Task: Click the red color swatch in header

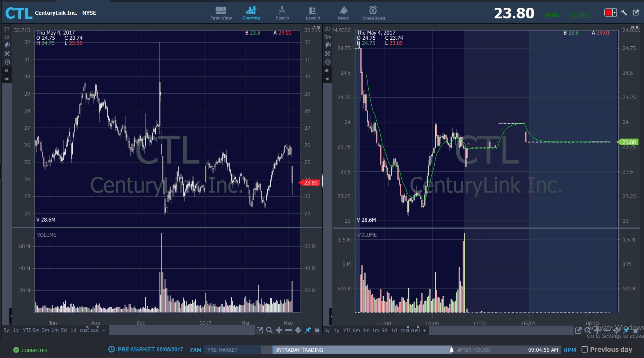Action: [608, 13]
